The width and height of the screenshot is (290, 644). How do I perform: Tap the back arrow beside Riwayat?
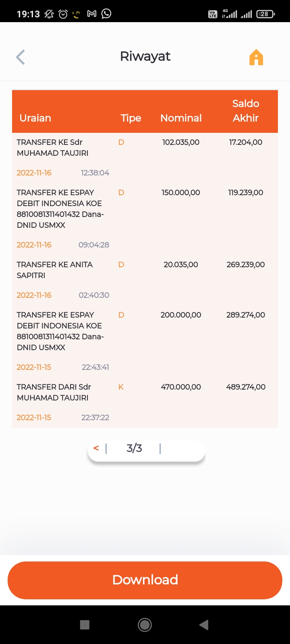click(21, 57)
